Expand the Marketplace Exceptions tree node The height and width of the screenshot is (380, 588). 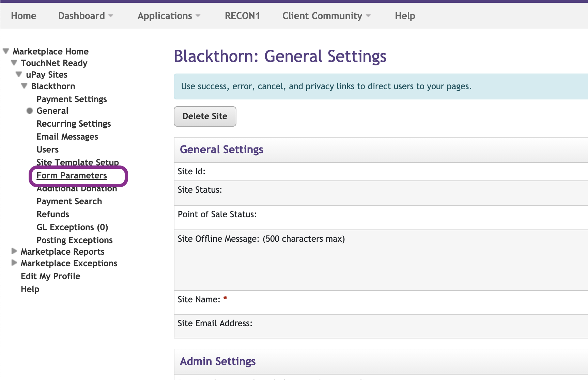(x=14, y=263)
